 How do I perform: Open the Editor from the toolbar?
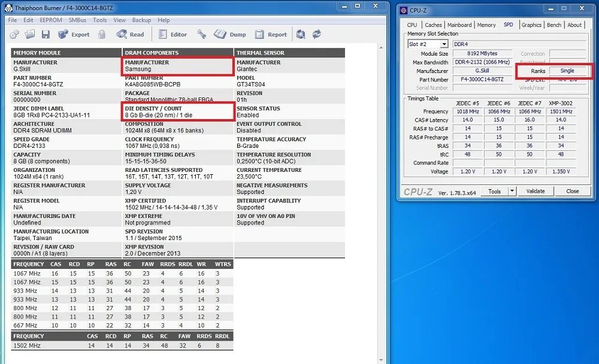pos(173,34)
